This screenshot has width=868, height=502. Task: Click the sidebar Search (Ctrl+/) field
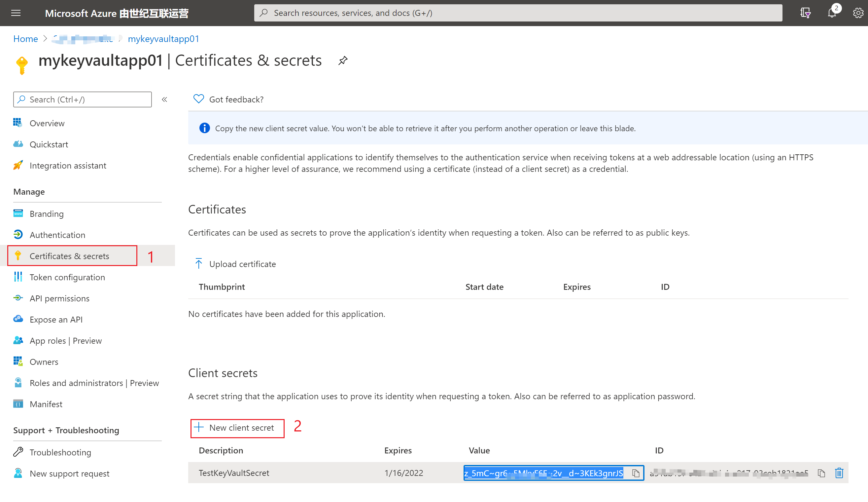point(83,100)
